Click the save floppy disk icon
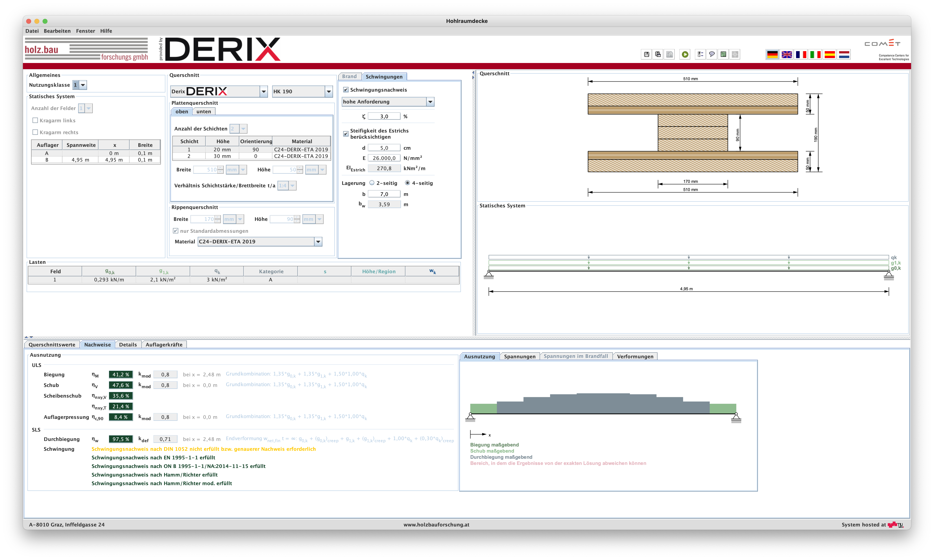The image size is (934, 560). click(646, 54)
